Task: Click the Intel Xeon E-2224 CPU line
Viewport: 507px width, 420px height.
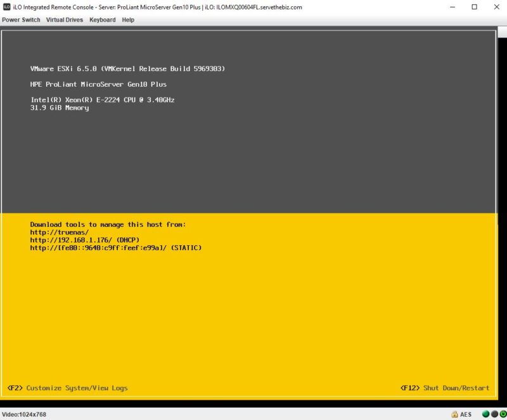Action: (102, 99)
